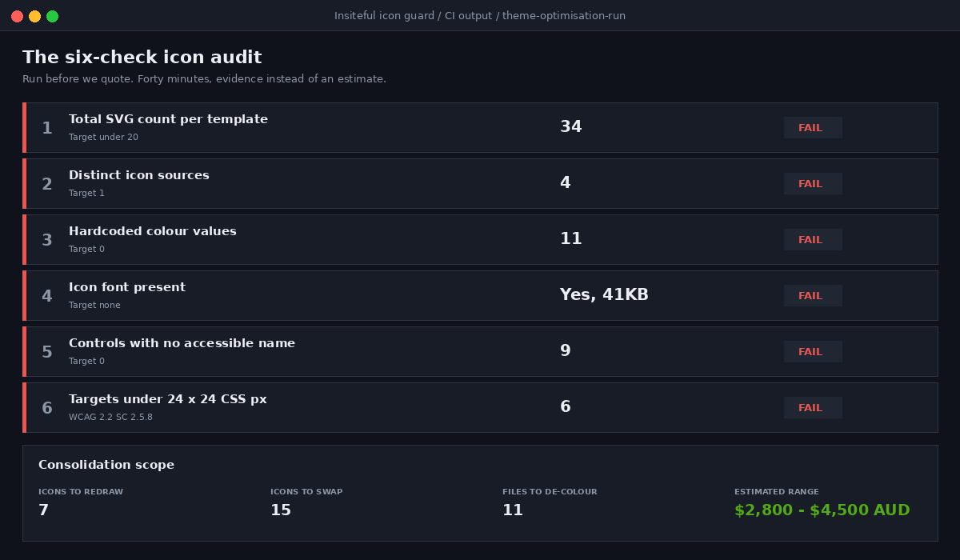Click the value 4 for icon sources
This screenshot has width=960, height=560.
565,183
